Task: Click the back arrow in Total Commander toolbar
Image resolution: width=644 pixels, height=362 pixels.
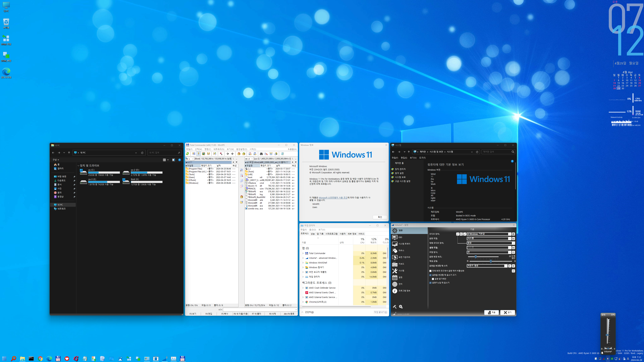Action: (228, 154)
